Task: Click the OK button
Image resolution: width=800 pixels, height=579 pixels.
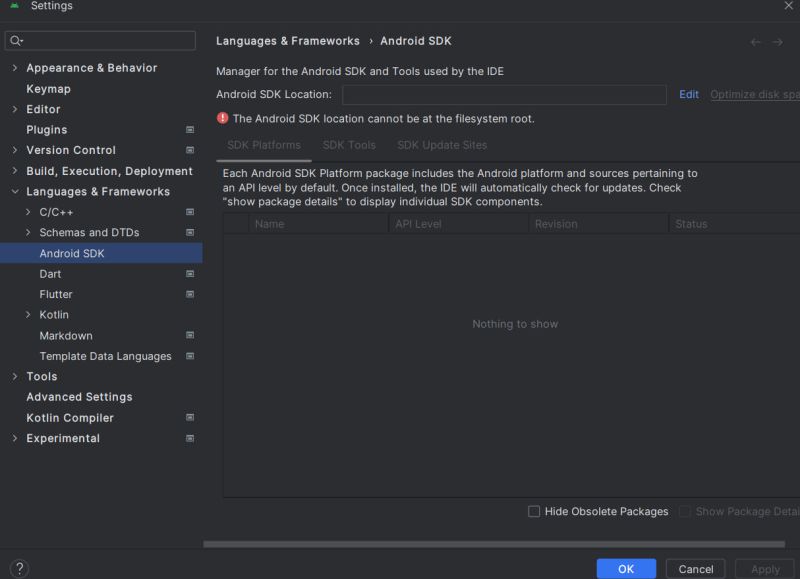Action: click(x=626, y=568)
